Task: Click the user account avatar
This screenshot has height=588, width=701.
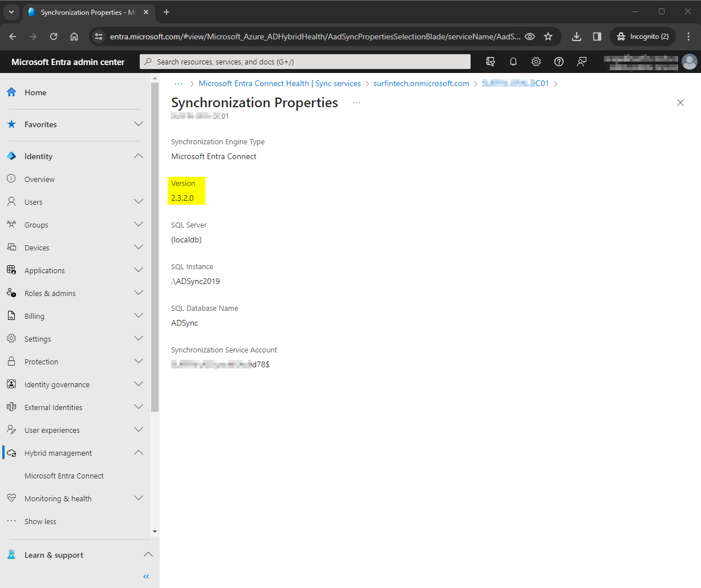Action: (x=690, y=62)
